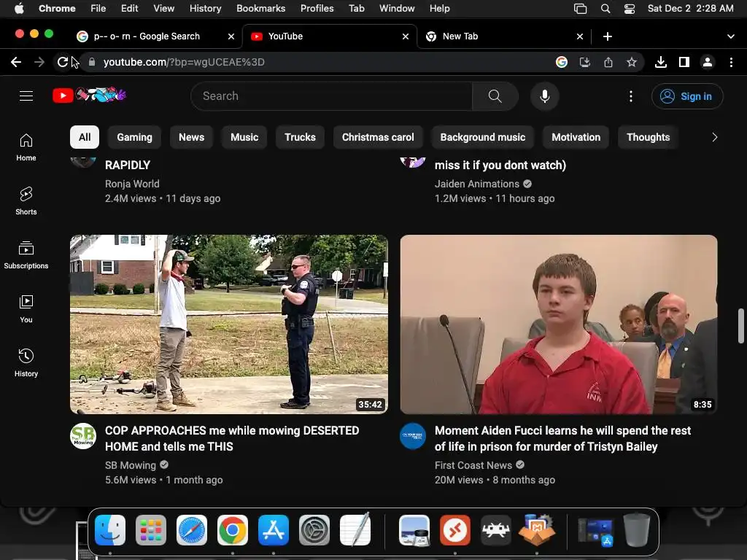Image resolution: width=747 pixels, height=560 pixels.
Task: Select the Motivation chip
Action: [576, 137]
